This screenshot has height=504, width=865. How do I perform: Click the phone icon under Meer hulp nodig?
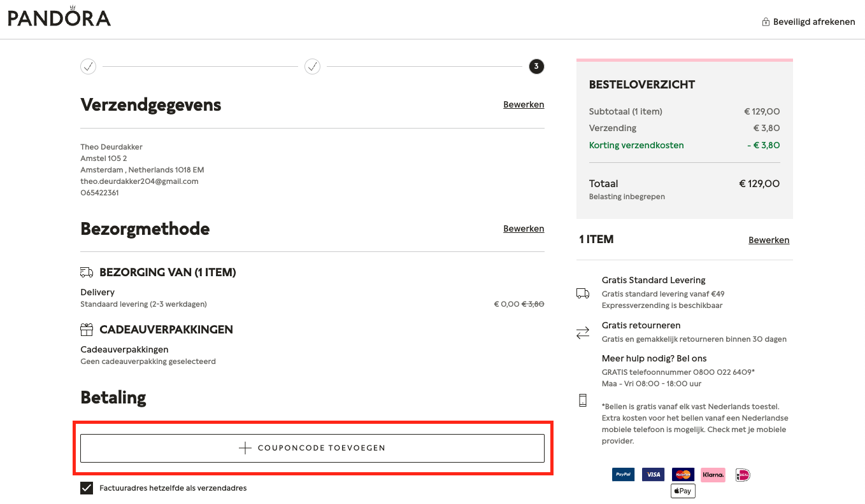[582, 400]
